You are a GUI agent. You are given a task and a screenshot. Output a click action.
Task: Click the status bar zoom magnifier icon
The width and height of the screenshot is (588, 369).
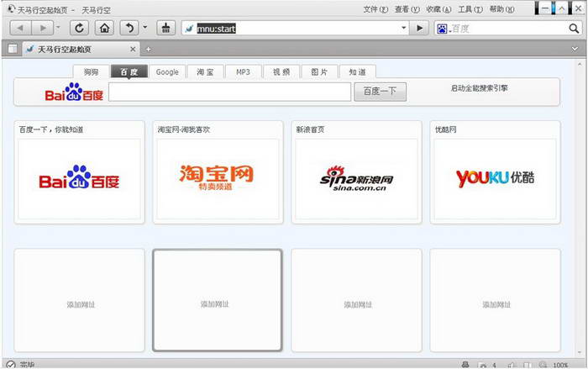pos(543,365)
